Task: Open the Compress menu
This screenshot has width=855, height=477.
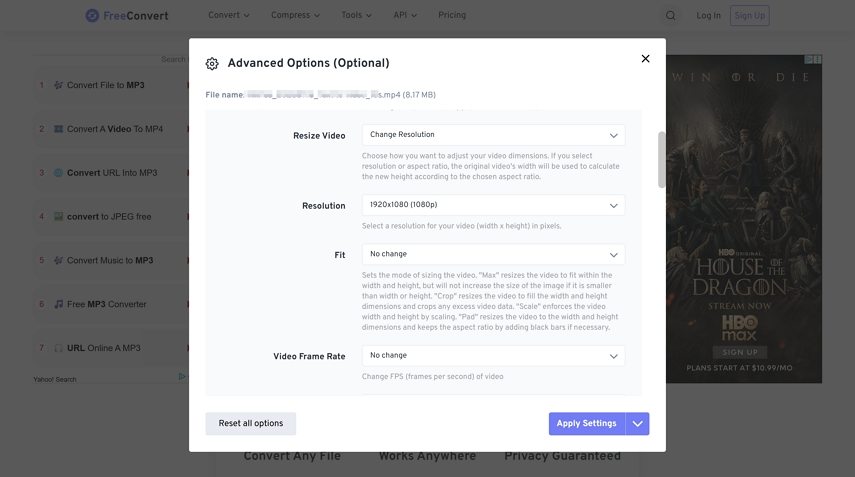Action: [296, 15]
